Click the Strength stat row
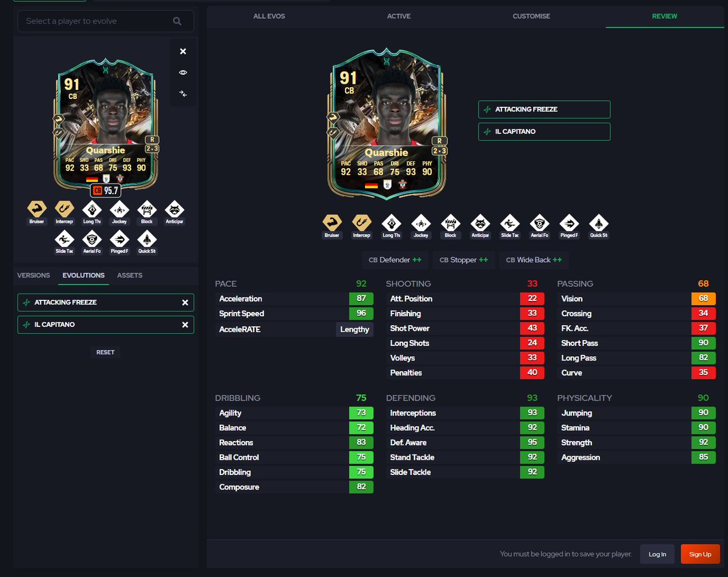This screenshot has height=577, width=728. [636, 442]
